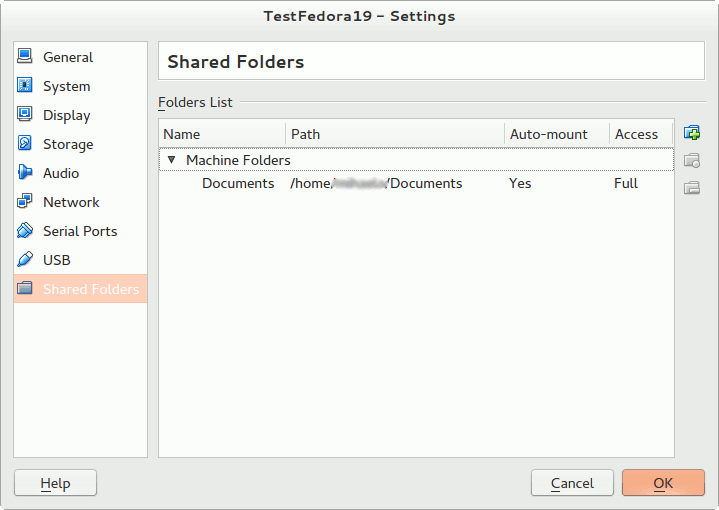Collapse the Machine Folders tree arrow
The image size is (719, 510).
(172, 160)
